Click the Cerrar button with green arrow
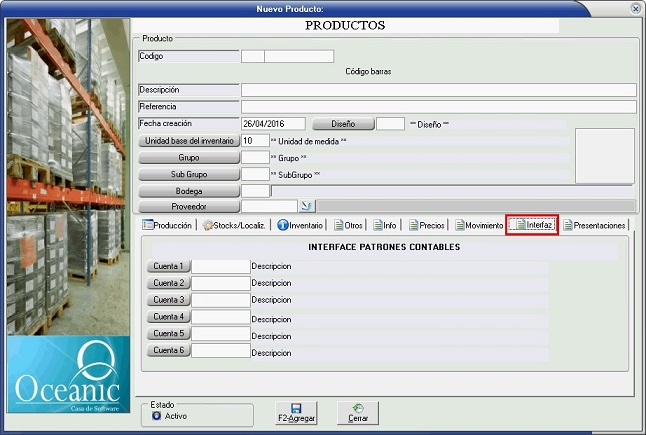Screen dimensions: 646x435 pyautogui.click(x=358, y=412)
